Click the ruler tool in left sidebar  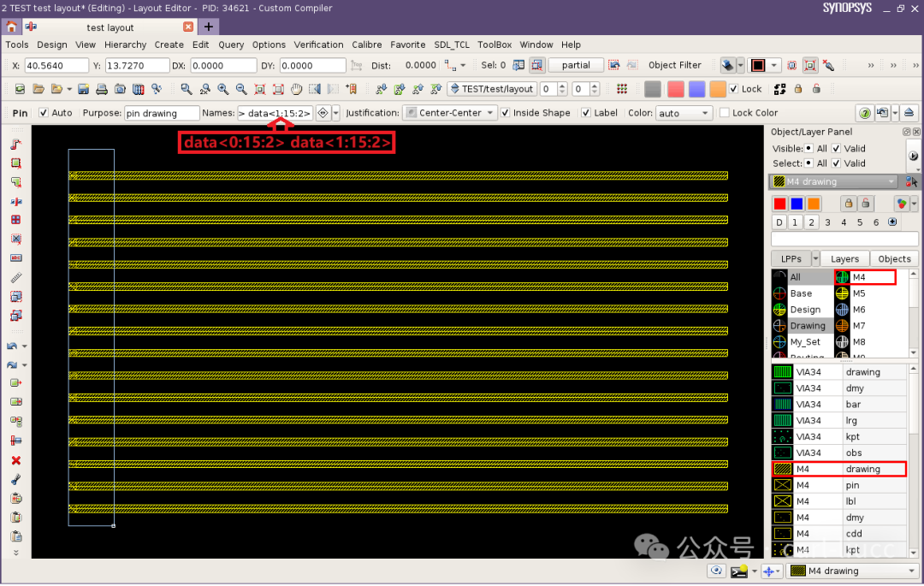pyautogui.click(x=16, y=277)
